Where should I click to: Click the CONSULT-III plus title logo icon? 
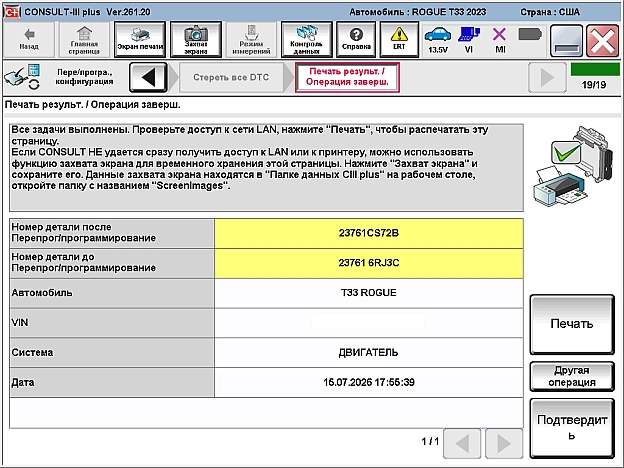[x=12, y=12]
